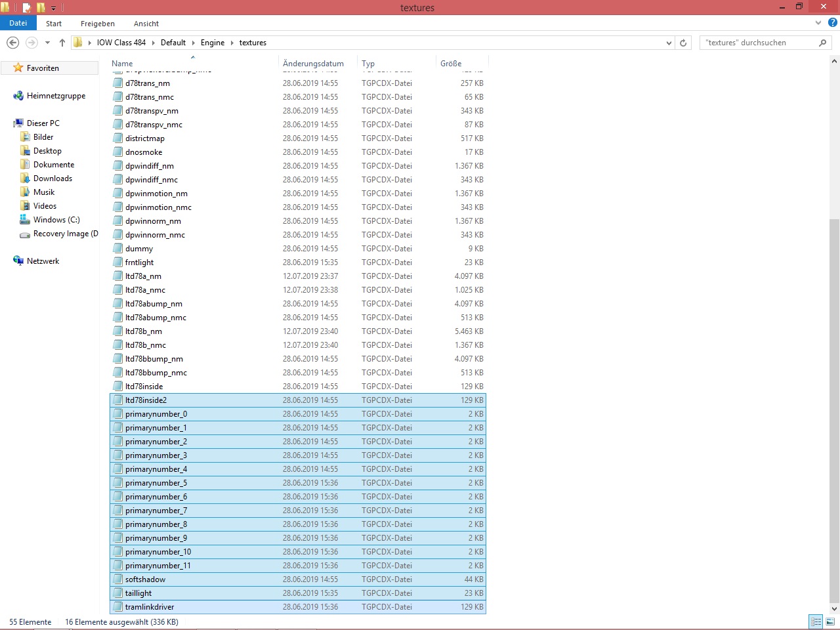840x630 pixels.
Task: Open Explorer help with the question mark icon
Action: [x=832, y=23]
